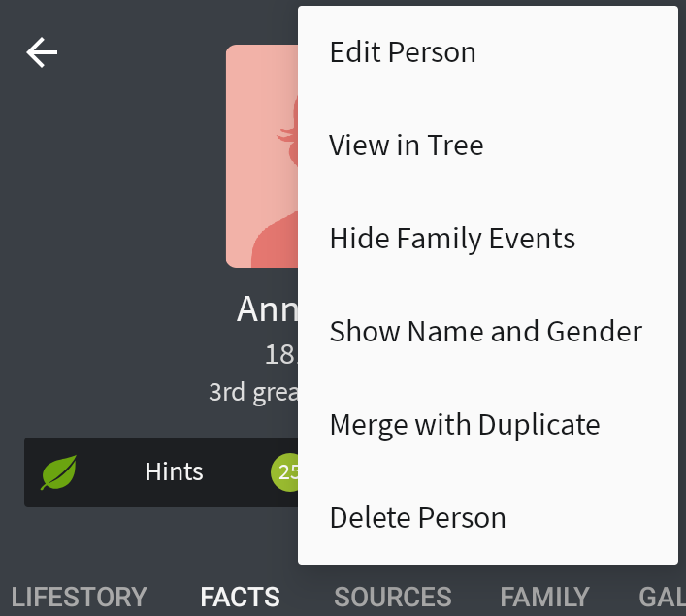The height and width of the screenshot is (616, 686).
Task: Open the pink profile photo placeholder
Action: click(262, 155)
